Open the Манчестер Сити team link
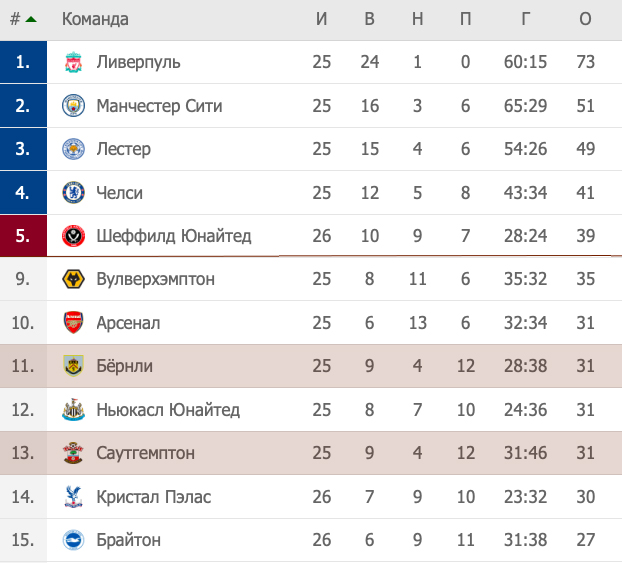 159,106
